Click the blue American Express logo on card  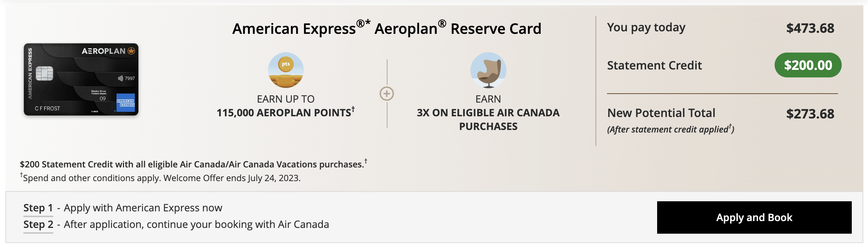(x=125, y=103)
